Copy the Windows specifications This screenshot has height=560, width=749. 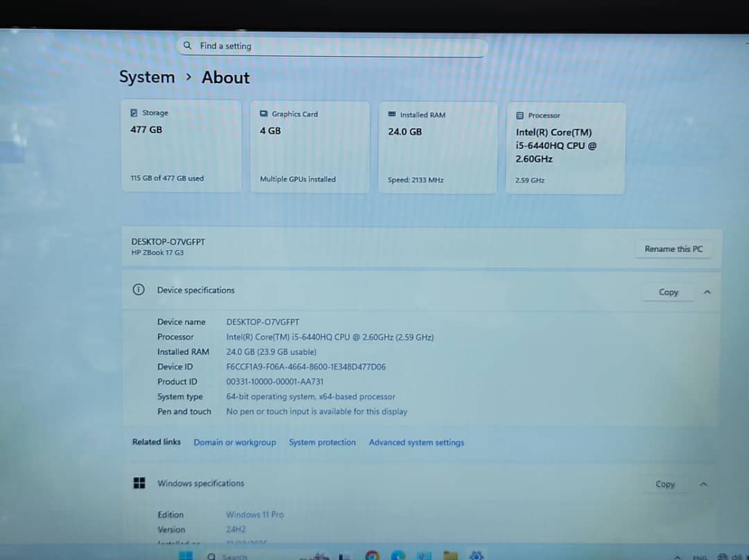point(664,484)
